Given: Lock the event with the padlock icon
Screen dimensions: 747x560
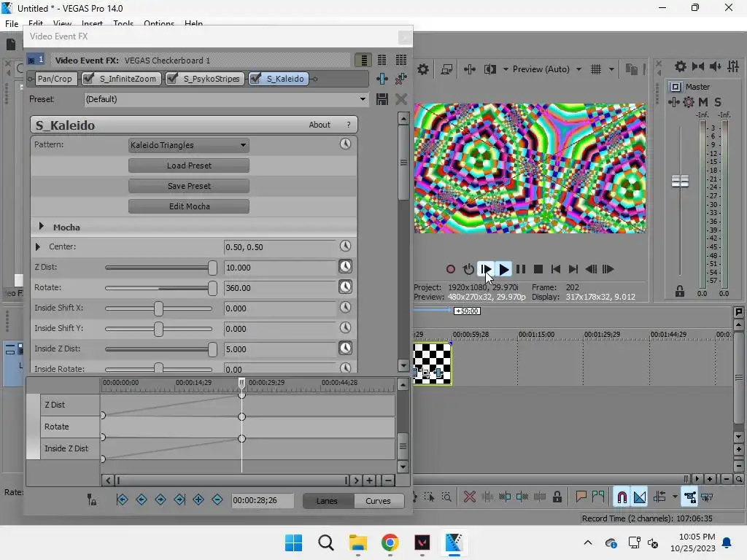Looking at the screenshot, I should point(557,497).
